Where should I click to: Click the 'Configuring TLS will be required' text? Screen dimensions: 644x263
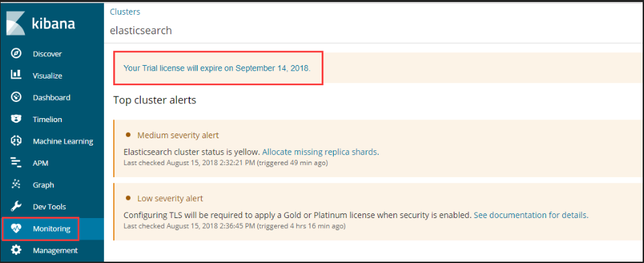298,215
